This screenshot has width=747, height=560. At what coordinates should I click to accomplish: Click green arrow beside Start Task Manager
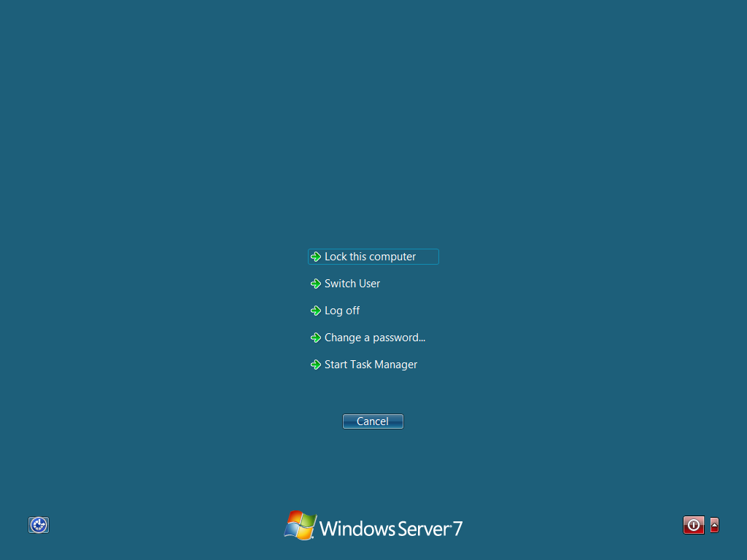coord(315,365)
